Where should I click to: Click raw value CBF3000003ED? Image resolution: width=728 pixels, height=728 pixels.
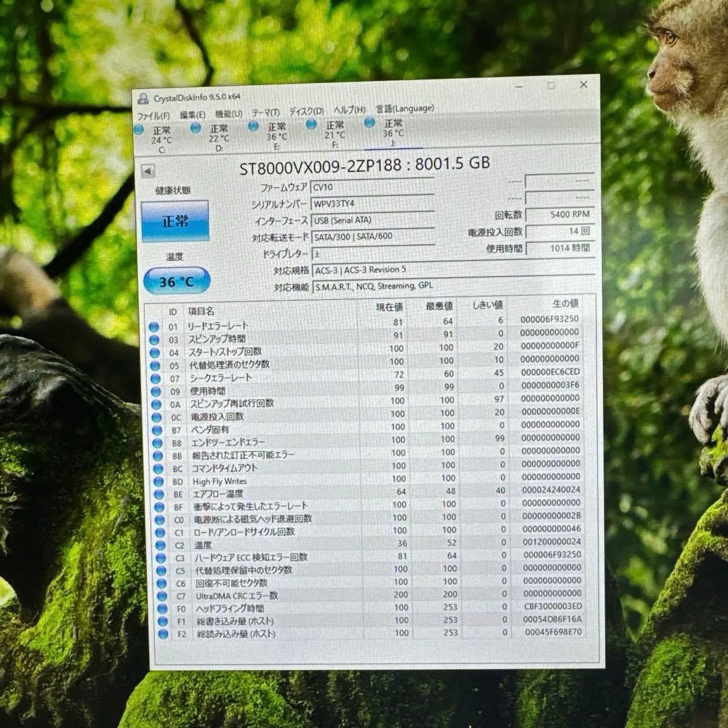pos(553,607)
